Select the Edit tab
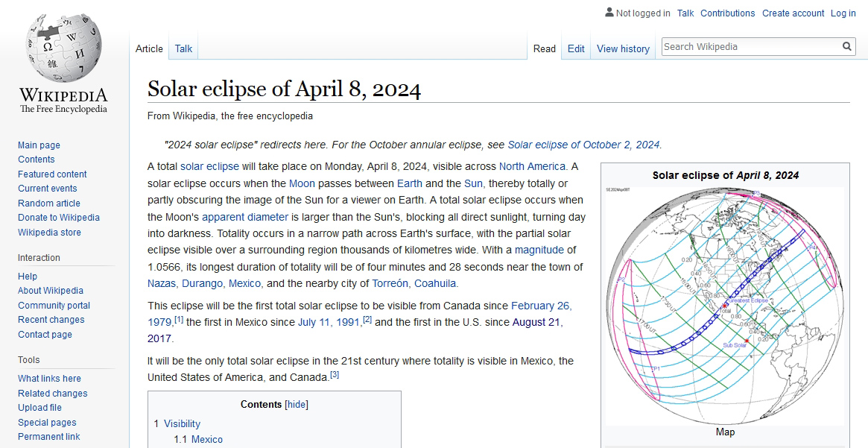Viewport: 868px width, 448px height. point(576,48)
